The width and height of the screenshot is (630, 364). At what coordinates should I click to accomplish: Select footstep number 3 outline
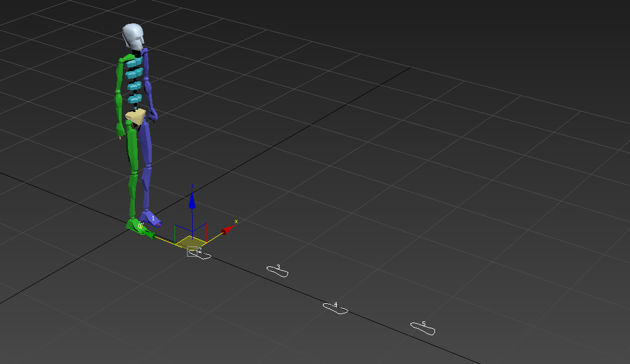click(x=277, y=271)
